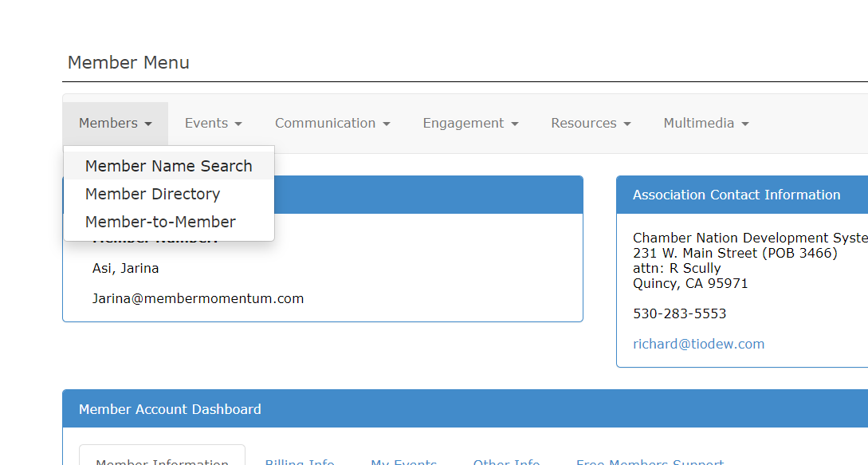Screen dimensions: 868x465
Task: Go to the My Events tab
Action: click(403, 461)
